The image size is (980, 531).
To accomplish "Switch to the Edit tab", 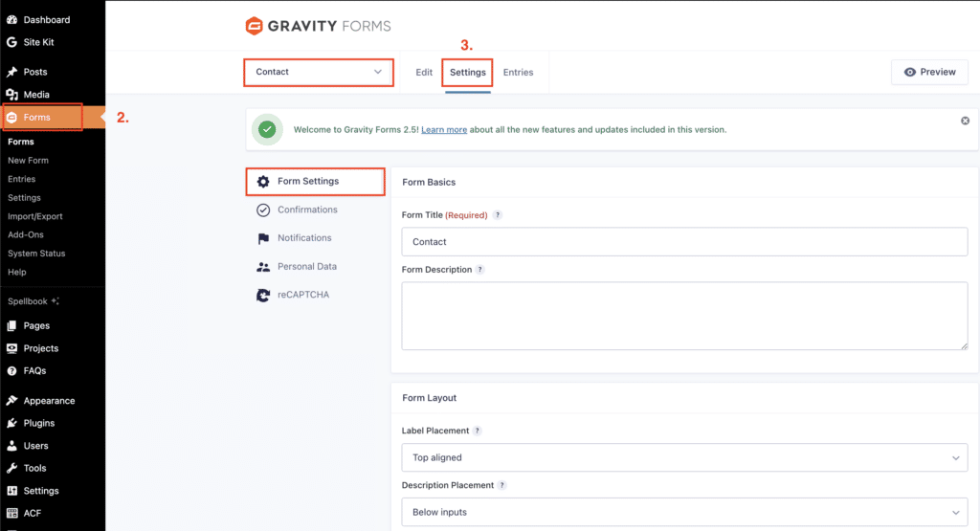I will 424,73.
